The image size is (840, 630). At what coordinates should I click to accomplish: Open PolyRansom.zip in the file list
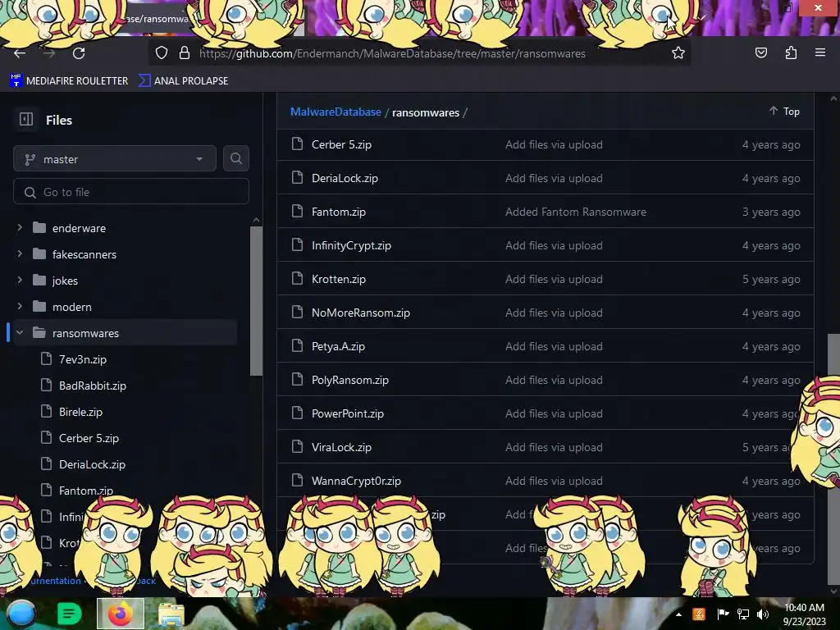349,380
